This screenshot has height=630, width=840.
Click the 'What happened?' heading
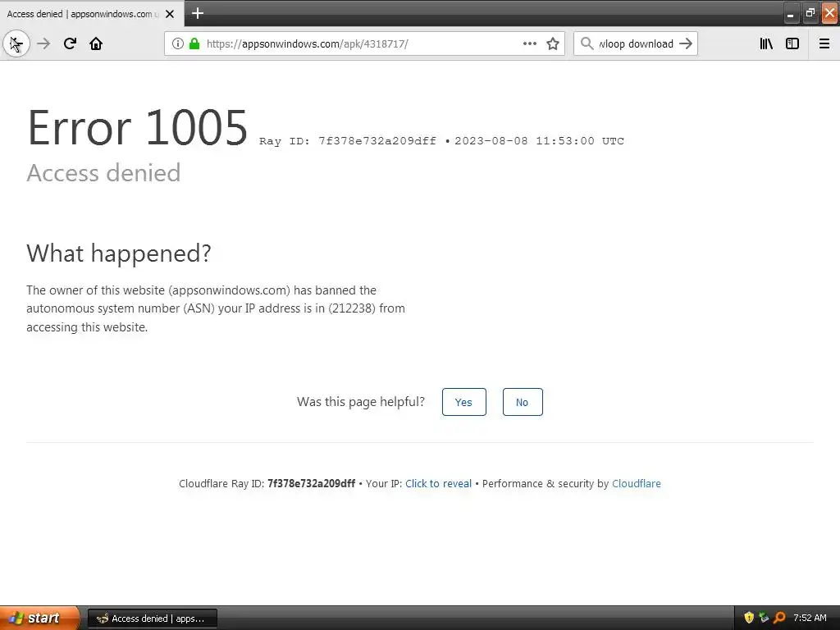click(119, 253)
